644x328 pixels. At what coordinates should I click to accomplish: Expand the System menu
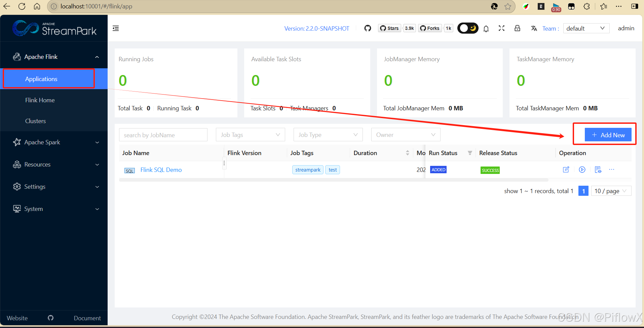click(x=54, y=209)
